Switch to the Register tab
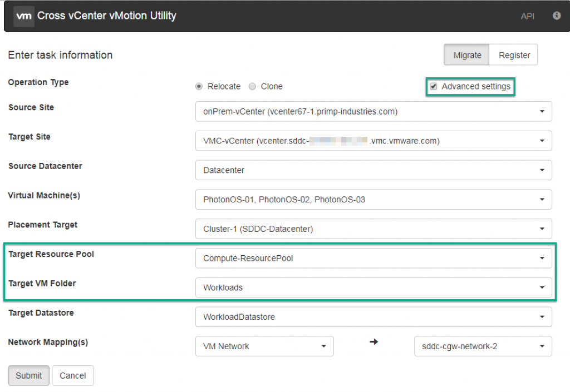 [513, 54]
